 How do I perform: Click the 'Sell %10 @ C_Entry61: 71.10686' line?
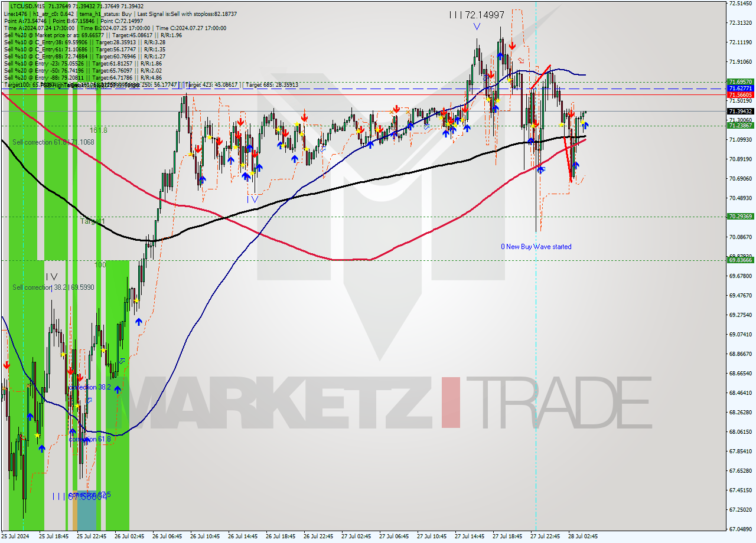84,49
